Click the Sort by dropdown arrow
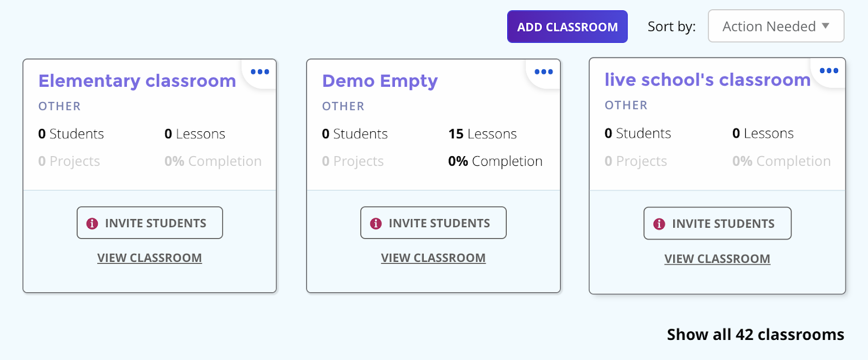The image size is (868, 360). (826, 25)
